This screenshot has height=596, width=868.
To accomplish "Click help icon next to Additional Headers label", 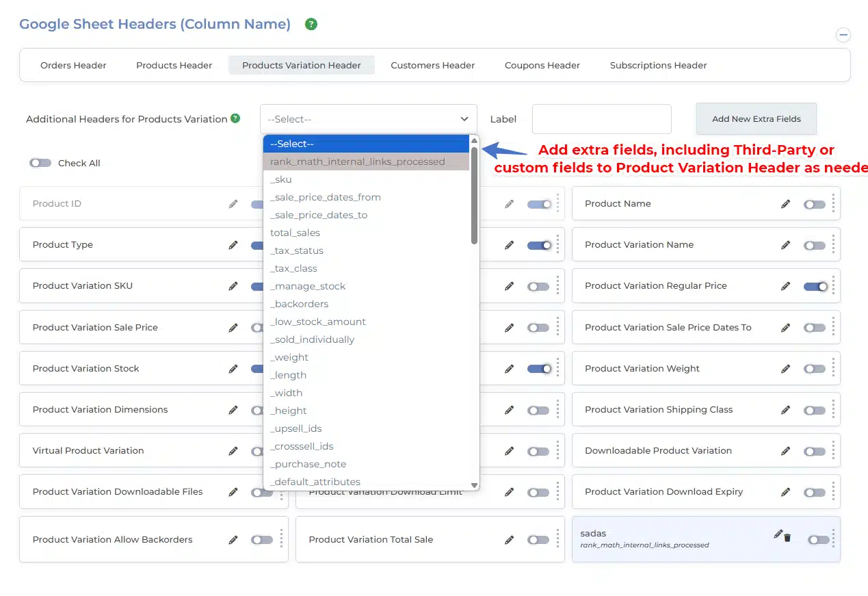I will [x=235, y=118].
